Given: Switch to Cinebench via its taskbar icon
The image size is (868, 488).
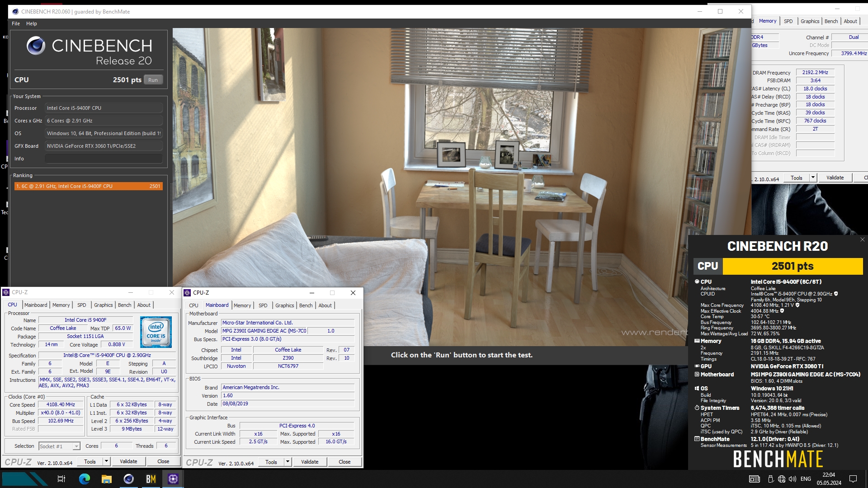Looking at the screenshot, I should click(x=129, y=479).
